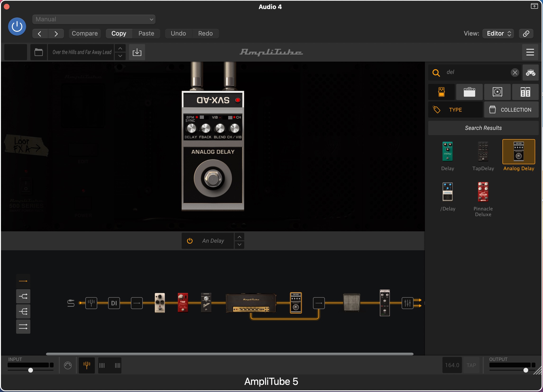Go to previous plugin setting arrow
Image resolution: width=543 pixels, height=392 pixels.
point(40,33)
